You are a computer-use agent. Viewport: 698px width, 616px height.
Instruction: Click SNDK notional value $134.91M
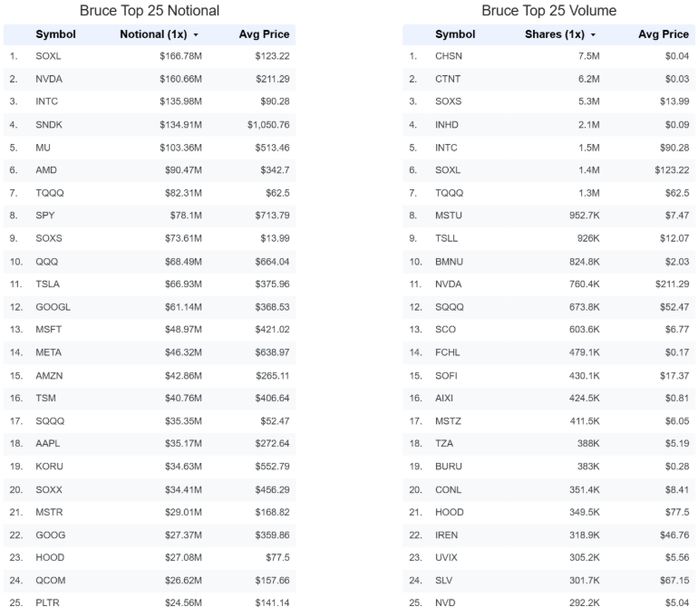pos(180,124)
